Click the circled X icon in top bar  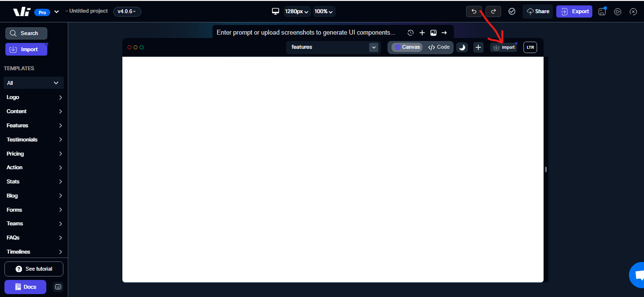pyautogui.click(x=633, y=12)
